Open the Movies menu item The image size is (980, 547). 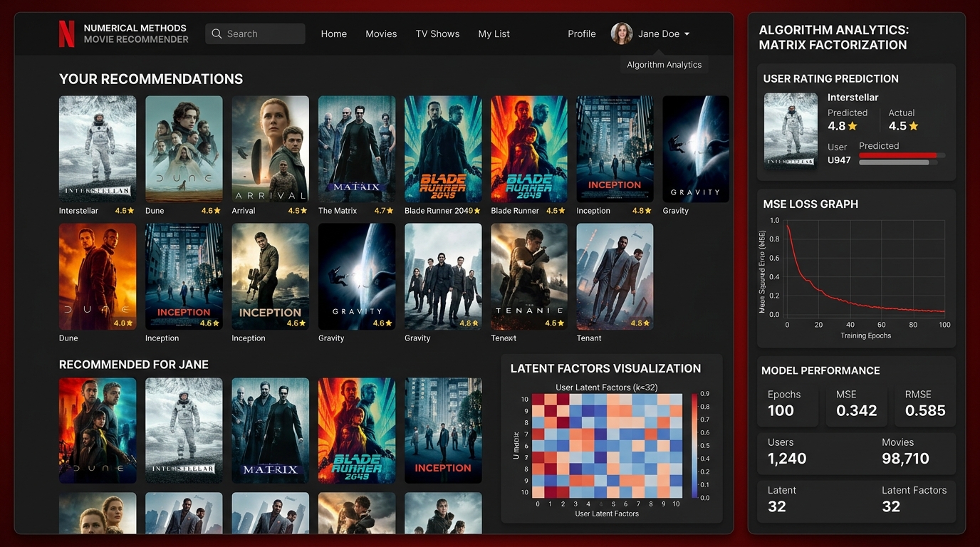[381, 33]
